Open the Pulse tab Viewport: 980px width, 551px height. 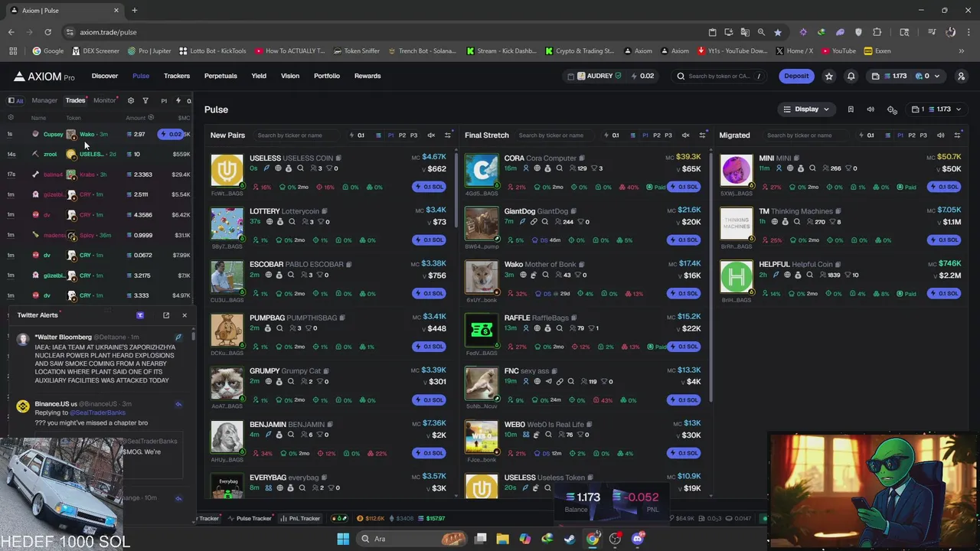pyautogui.click(x=141, y=76)
